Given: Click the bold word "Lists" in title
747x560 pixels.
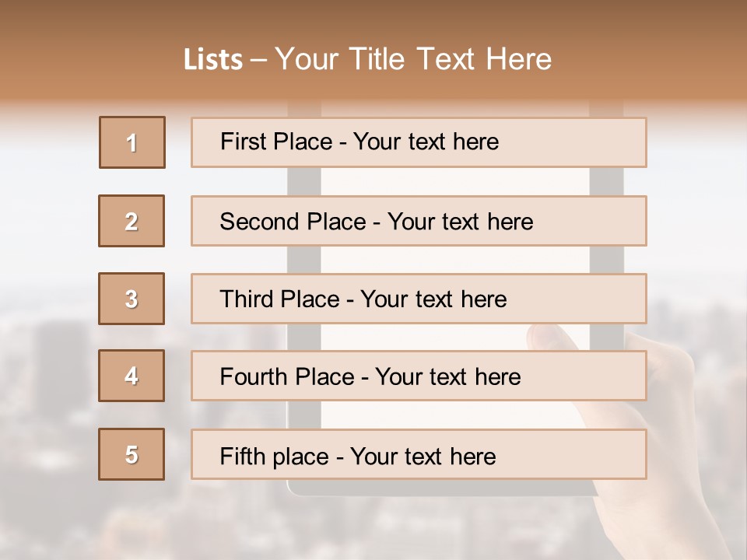Looking at the screenshot, I should click(x=213, y=60).
